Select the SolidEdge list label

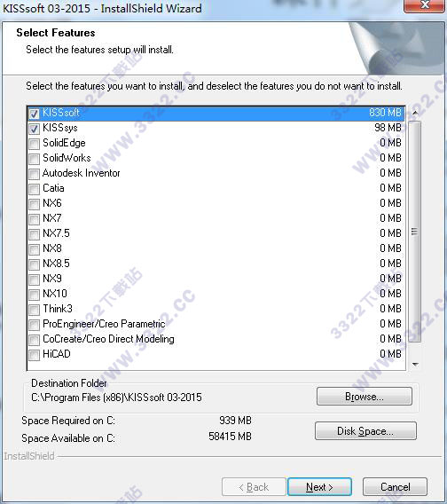pos(64,143)
